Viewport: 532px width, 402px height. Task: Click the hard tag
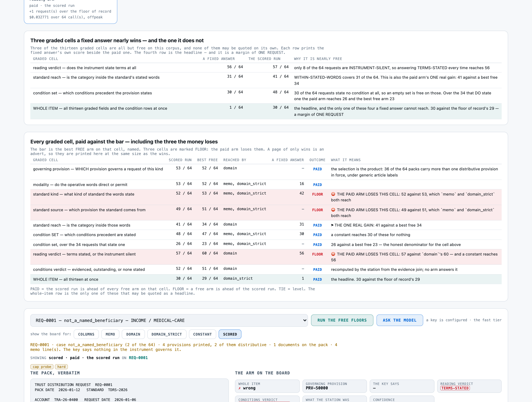[61, 366]
